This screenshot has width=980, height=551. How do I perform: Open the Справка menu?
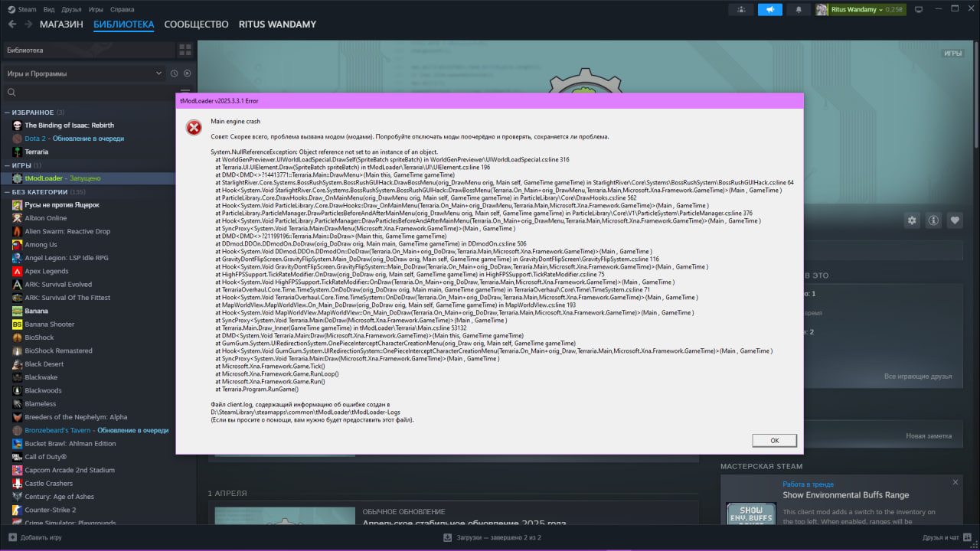pos(122,9)
